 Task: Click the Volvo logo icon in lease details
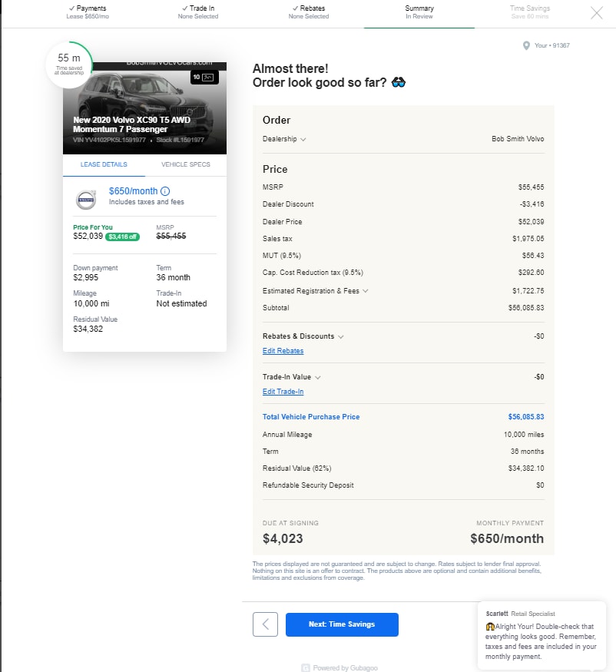[86, 200]
